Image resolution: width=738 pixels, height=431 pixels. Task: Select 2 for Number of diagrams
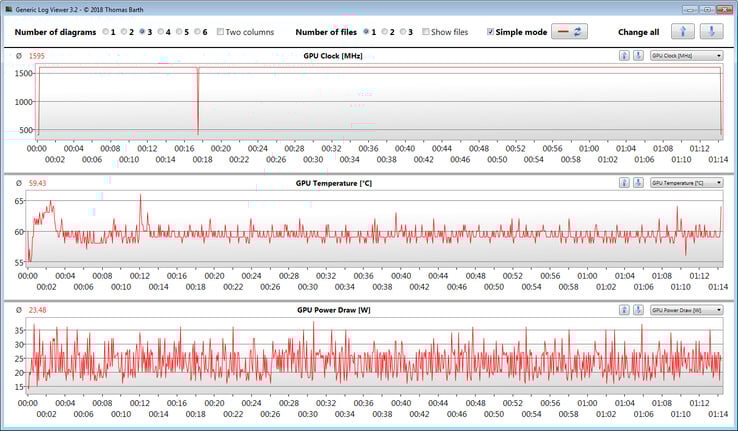coord(124,32)
